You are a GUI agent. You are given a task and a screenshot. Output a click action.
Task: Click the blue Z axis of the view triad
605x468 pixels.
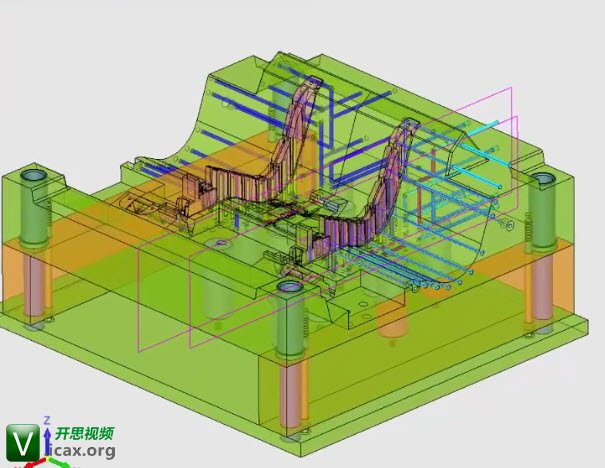tap(47, 440)
